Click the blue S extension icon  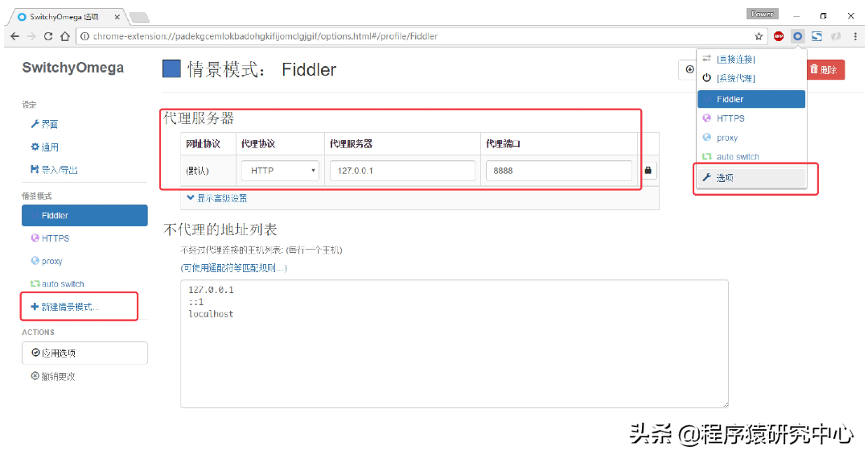[817, 36]
